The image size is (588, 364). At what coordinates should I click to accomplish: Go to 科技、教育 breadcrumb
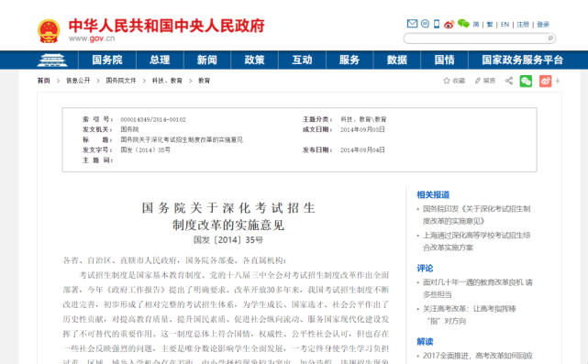coord(167,81)
